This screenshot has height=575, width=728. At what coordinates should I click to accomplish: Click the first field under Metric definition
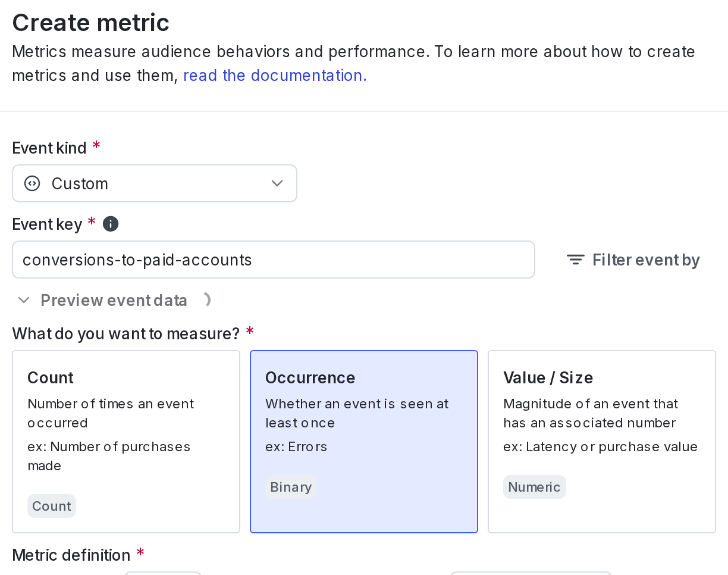point(163,573)
